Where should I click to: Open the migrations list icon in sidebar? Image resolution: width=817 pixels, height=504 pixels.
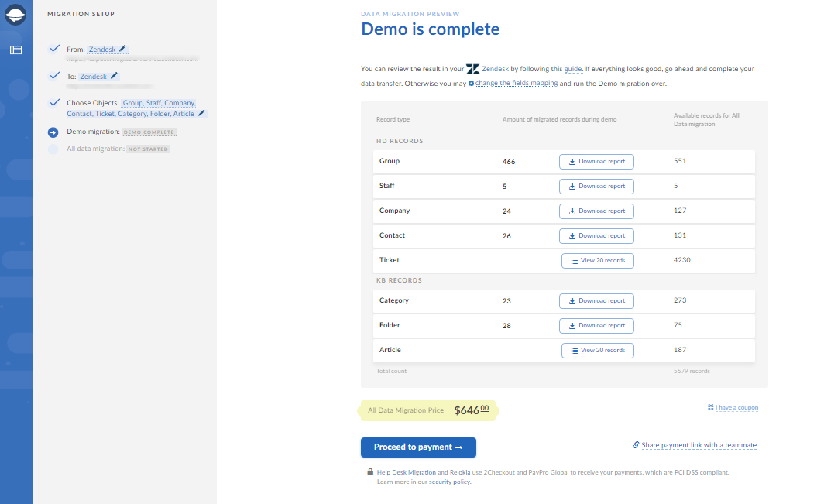click(15, 50)
